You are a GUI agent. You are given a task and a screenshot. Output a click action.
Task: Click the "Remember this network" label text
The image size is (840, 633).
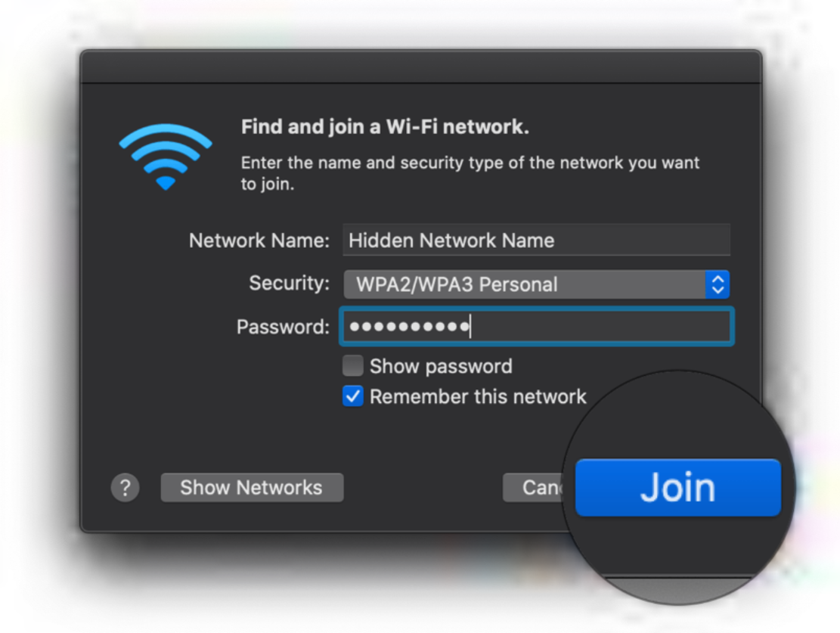tap(478, 397)
